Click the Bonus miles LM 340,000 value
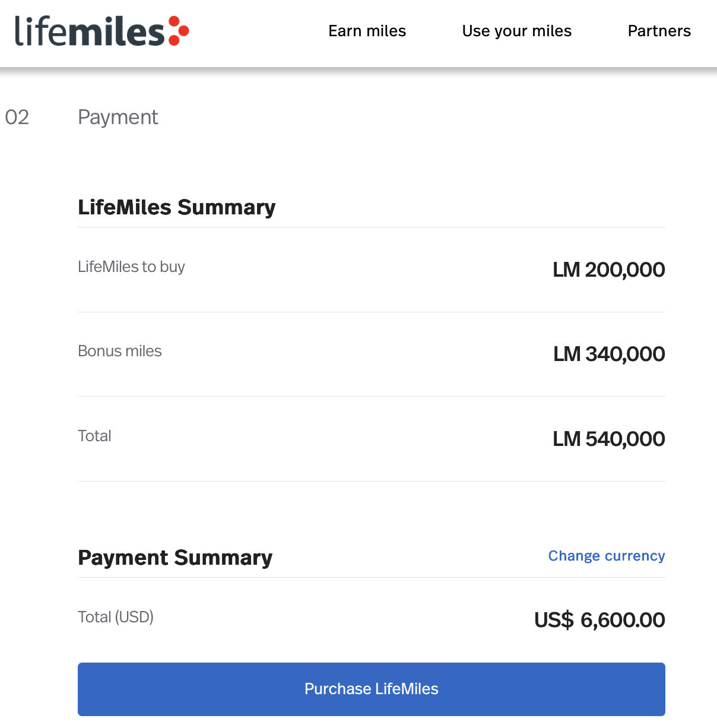717x728 pixels. point(608,354)
